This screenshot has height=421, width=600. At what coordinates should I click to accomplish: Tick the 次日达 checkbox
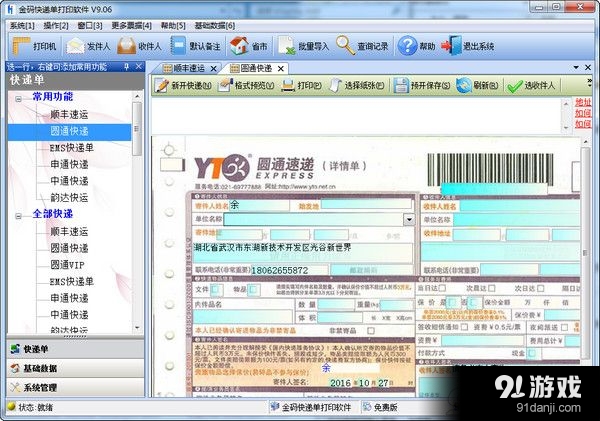pyautogui.click(x=540, y=288)
